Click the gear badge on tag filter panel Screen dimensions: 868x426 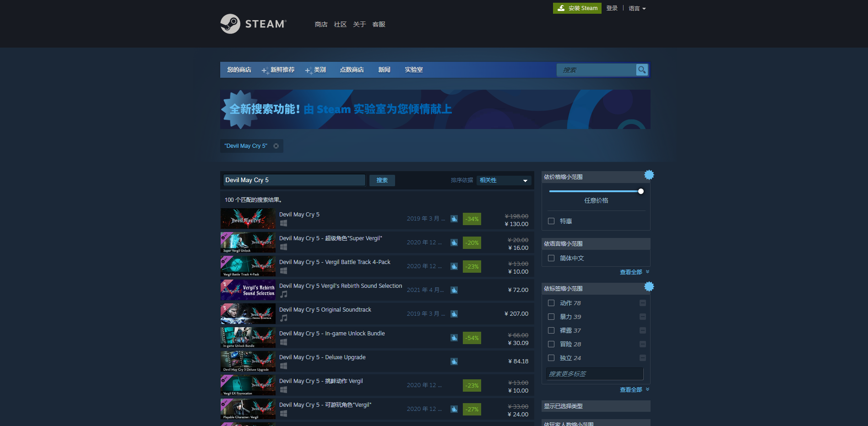tap(649, 286)
